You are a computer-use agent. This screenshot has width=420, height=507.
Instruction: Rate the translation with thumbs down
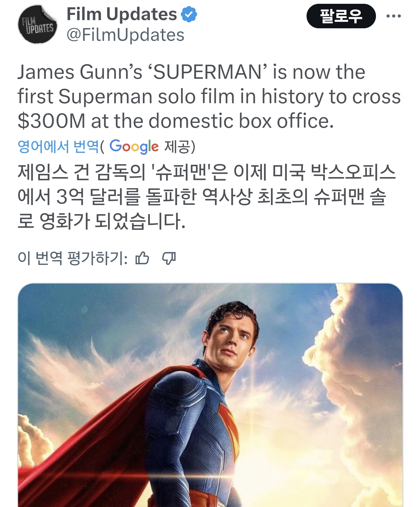click(169, 258)
